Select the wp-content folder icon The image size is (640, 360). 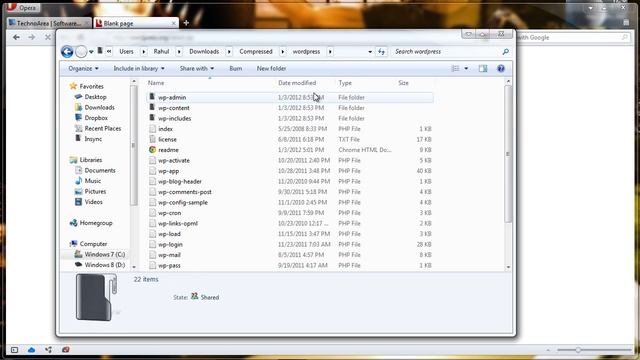[x=152, y=108]
